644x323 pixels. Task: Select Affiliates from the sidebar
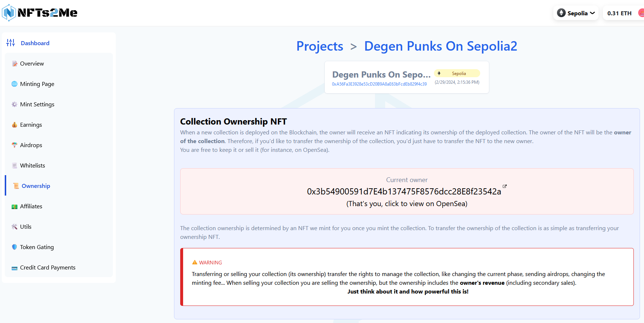31,206
